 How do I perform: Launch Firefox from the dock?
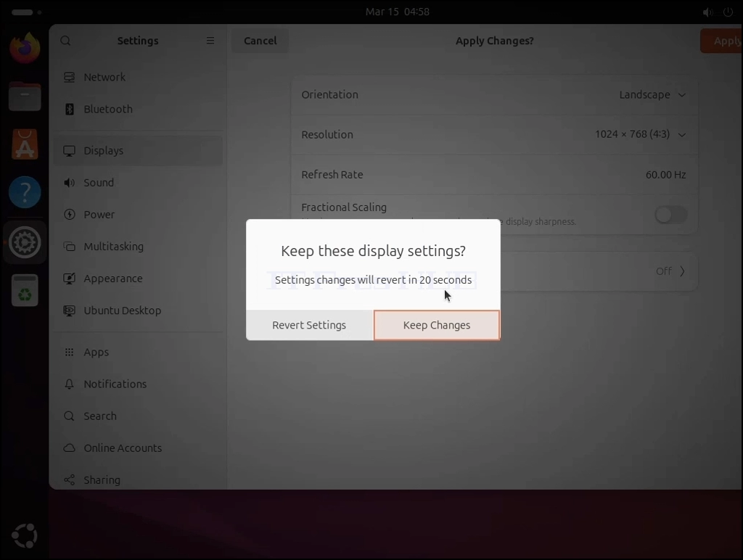[25, 48]
